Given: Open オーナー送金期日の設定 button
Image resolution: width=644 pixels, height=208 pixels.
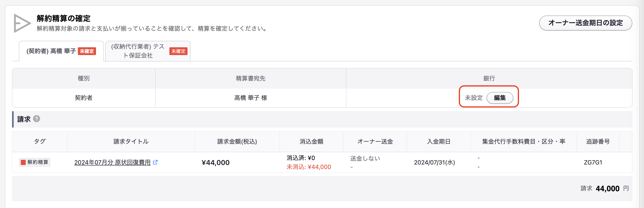Looking at the screenshot, I should tap(585, 23).
